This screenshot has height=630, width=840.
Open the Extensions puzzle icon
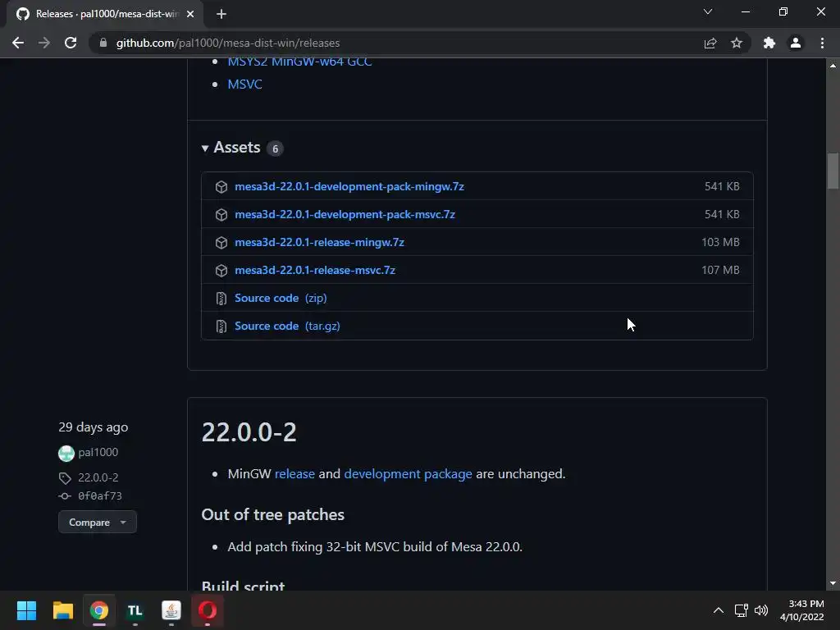[x=769, y=43]
